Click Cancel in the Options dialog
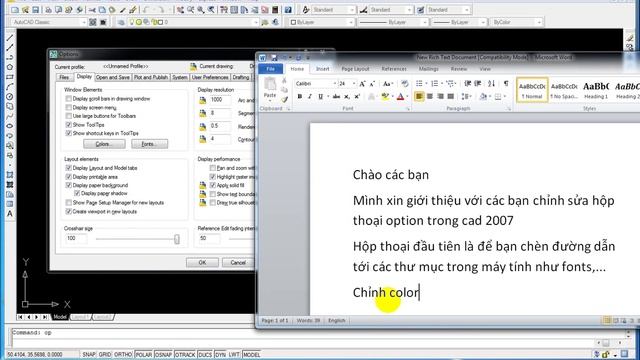 (x=238, y=262)
